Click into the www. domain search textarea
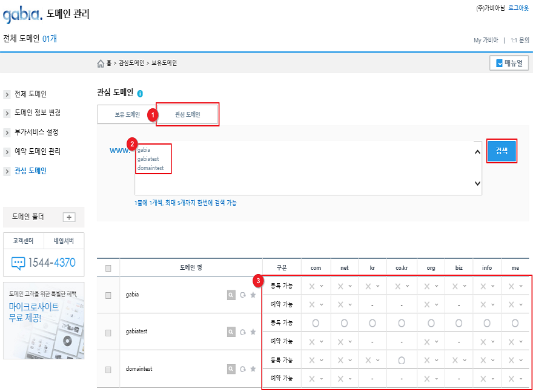Viewport: 533px width, 392px height. coord(308,168)
